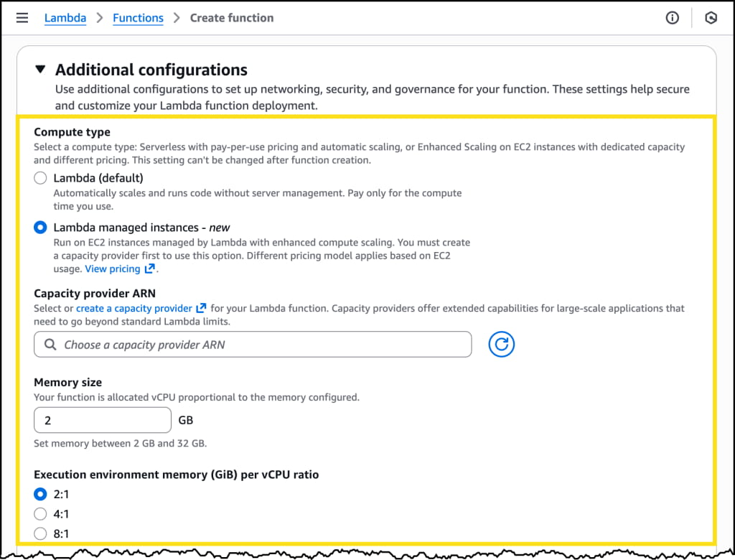Select Lambda managed instances option
The image size is (735, 560).
coord(41,228)
